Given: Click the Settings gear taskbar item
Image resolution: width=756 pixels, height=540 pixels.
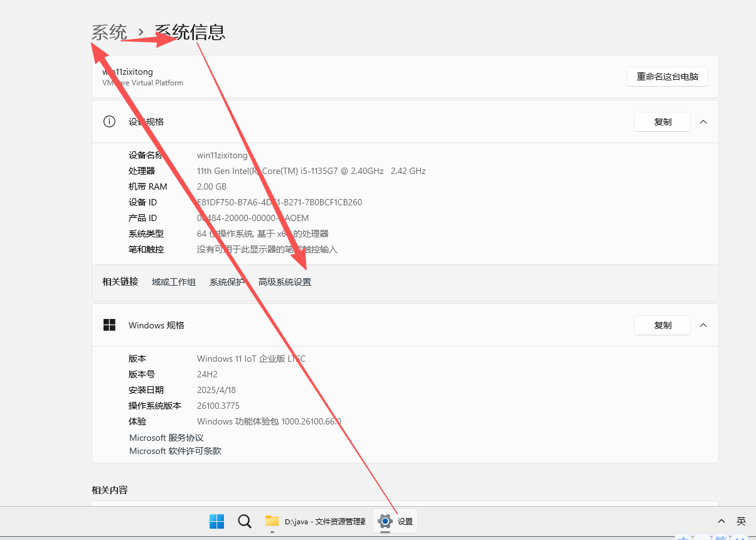Looking at the screenshot, I should [396, 521].
